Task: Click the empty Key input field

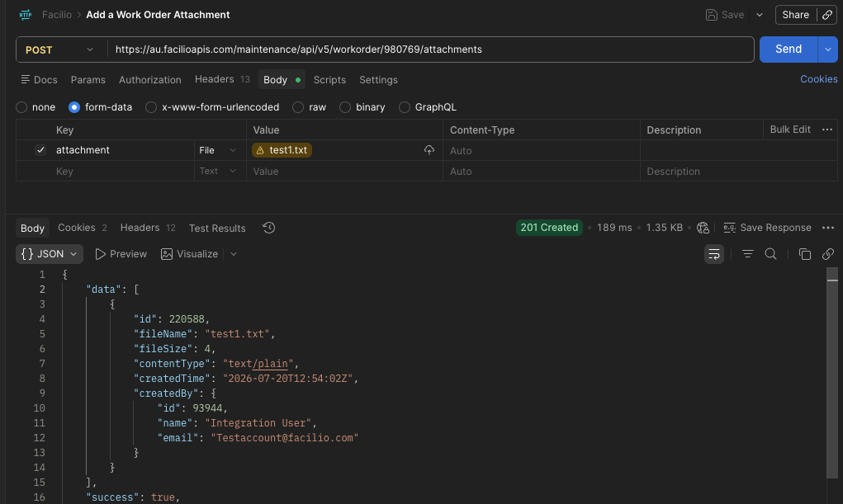Action: coord(124,172)
